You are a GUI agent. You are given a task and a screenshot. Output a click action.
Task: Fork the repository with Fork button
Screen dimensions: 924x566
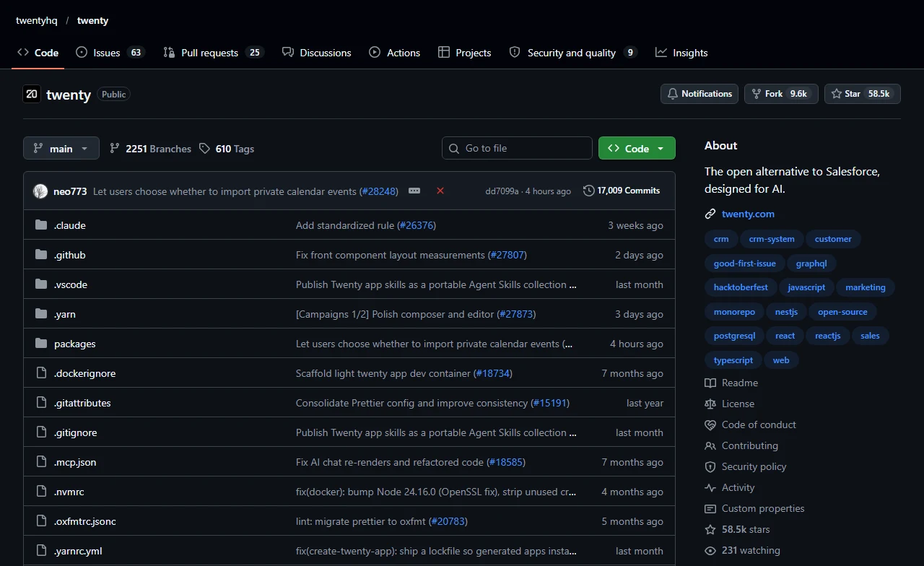[781, 94]
